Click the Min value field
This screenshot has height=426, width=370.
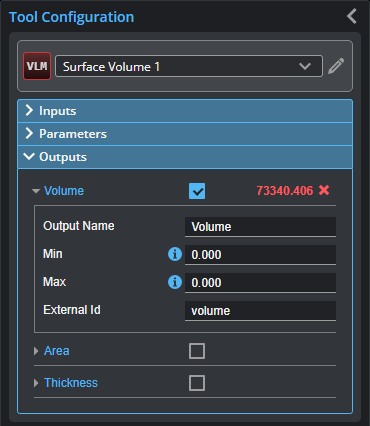coord(260,255)
